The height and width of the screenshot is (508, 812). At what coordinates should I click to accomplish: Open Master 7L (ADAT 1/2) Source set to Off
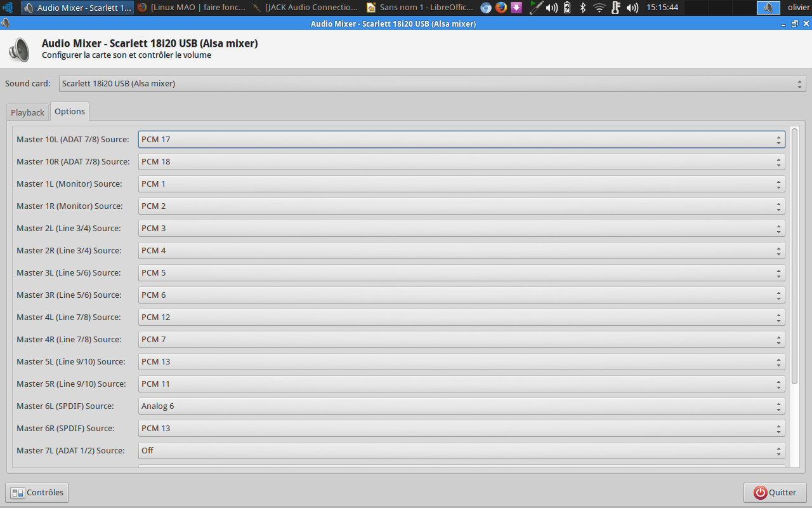462,450
